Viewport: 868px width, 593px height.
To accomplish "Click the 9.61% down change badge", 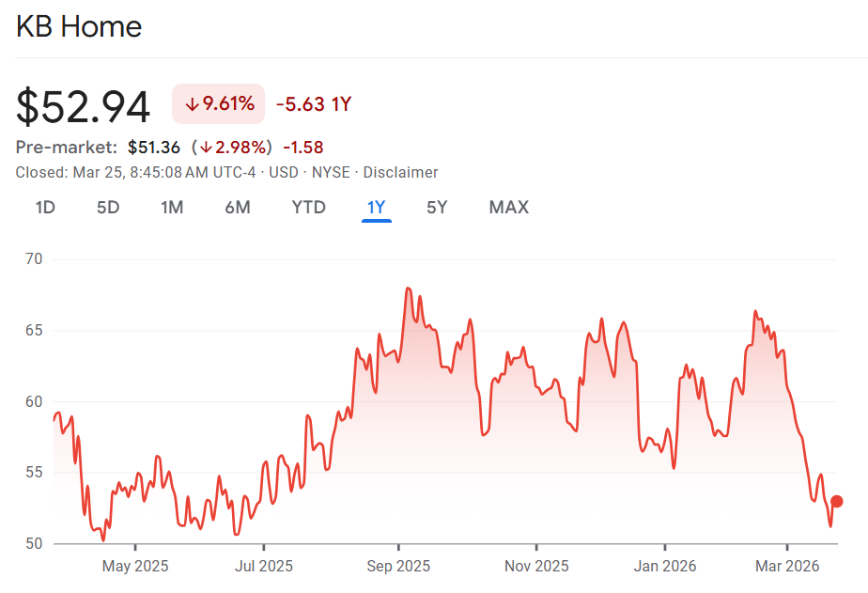I will (219, 103).
